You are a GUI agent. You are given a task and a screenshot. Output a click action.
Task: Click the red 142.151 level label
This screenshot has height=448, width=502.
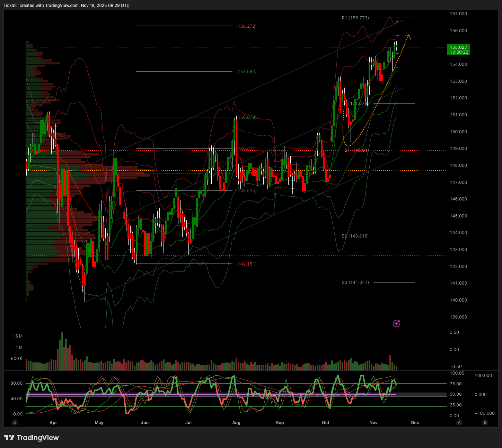point(246,264)
